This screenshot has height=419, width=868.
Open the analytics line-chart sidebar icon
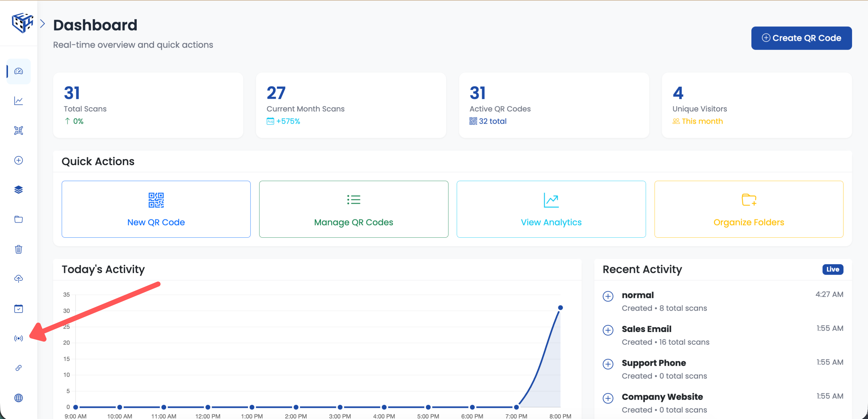pos(19,101)
